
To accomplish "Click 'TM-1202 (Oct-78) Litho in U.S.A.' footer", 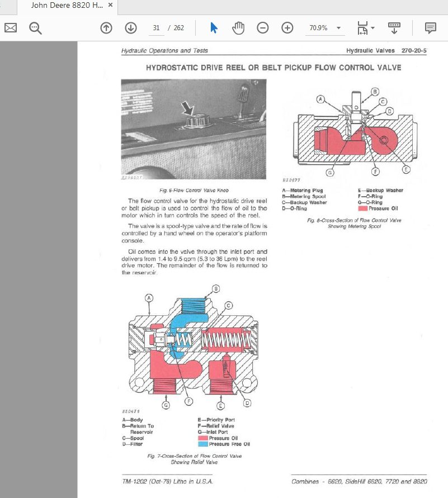I will [x=167, y=481].
